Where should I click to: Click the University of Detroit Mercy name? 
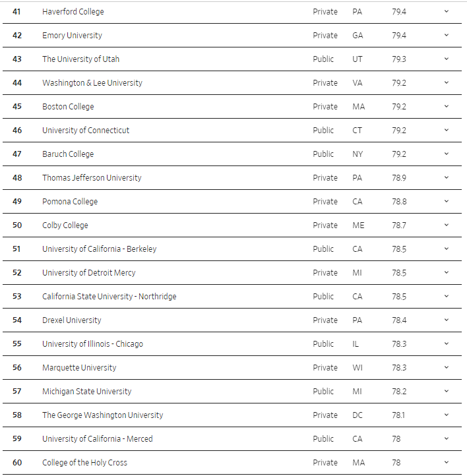pos(88,273)
